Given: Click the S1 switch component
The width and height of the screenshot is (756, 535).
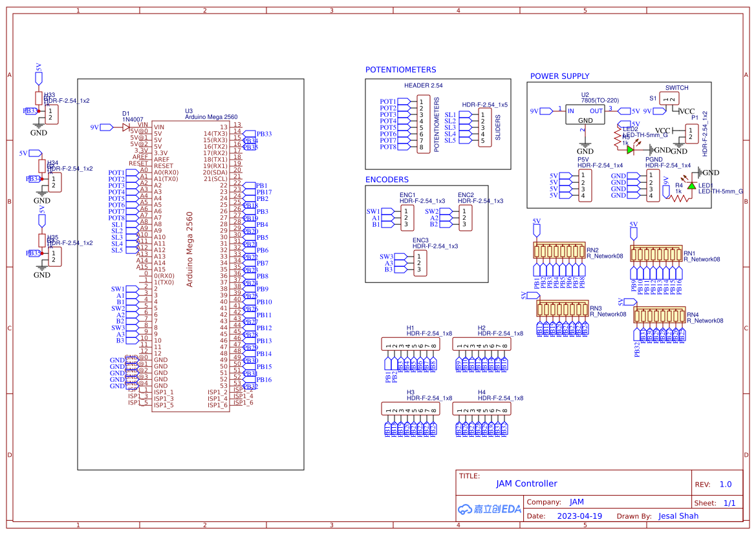Looking at the screenshot, I should click(669, 99).
